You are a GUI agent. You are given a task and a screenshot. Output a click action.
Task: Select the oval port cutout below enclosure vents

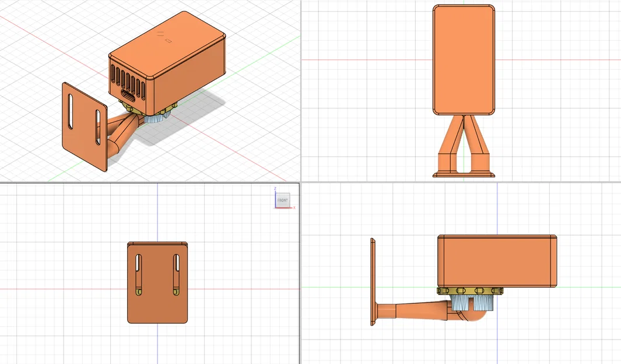tap(128, 96)
